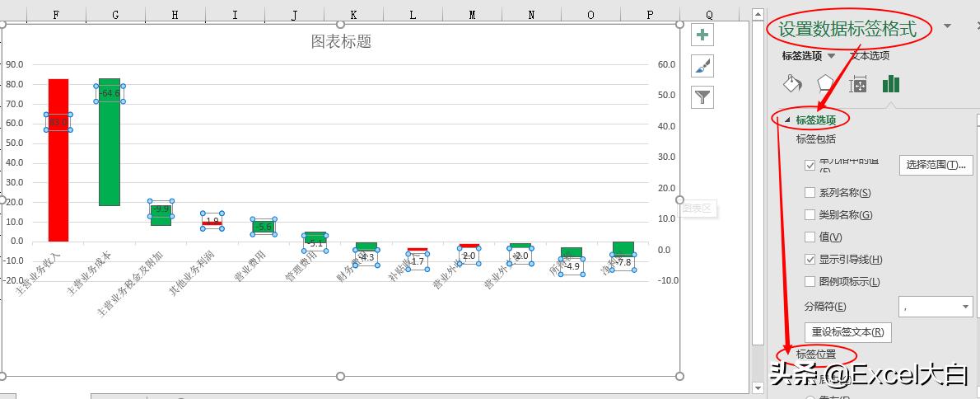Image resolution: width=980 pixels, height=399 pixels.
Task: Select the Effects pentagon icon
Action: click(826, 84)
